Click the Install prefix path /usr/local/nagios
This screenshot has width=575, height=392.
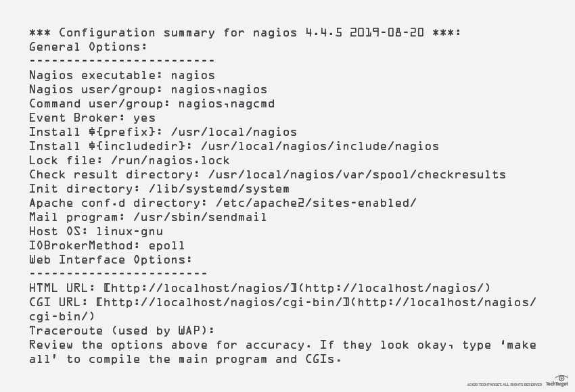(234, 132)
